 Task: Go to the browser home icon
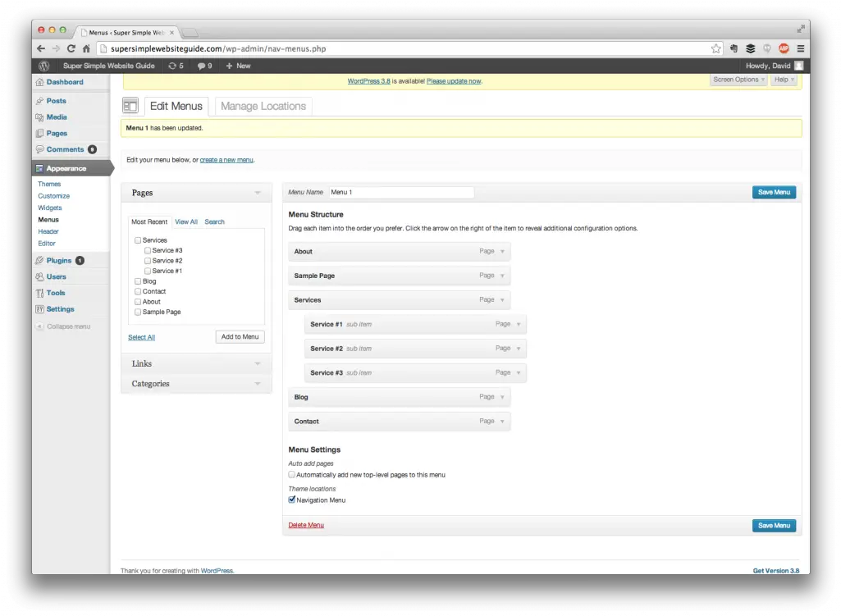86,48
